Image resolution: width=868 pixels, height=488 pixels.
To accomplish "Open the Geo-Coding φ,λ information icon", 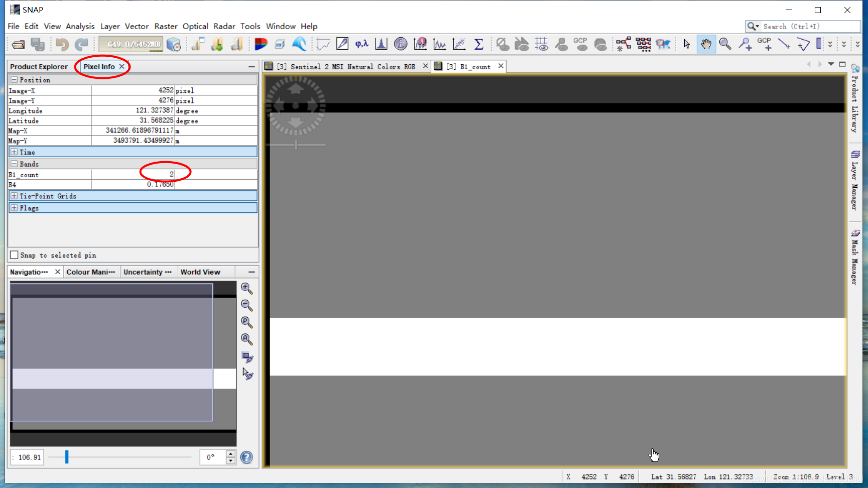I will tap(361, 44).
